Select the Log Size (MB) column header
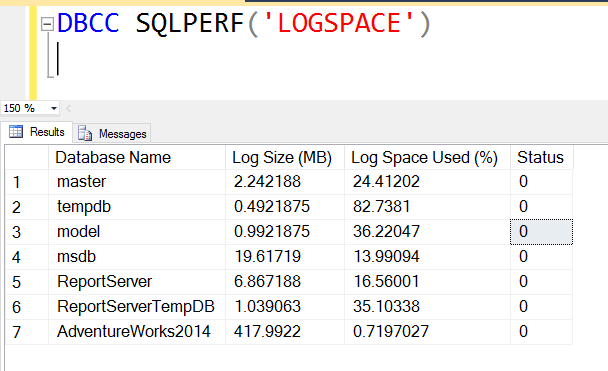 [285, 157]
